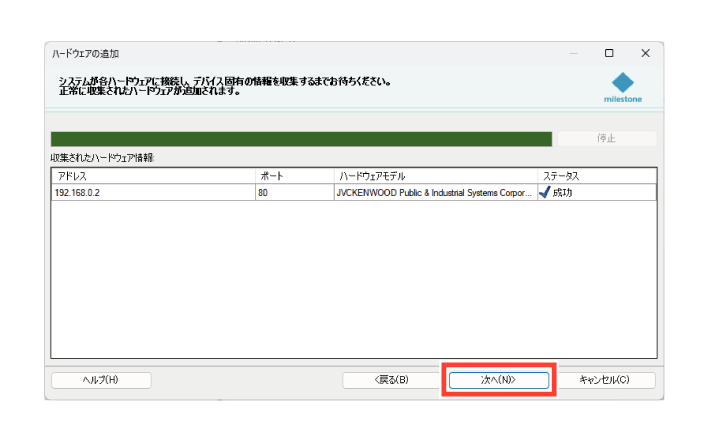
Task: Click the green progress bar
Action: (x=300, y=139)
